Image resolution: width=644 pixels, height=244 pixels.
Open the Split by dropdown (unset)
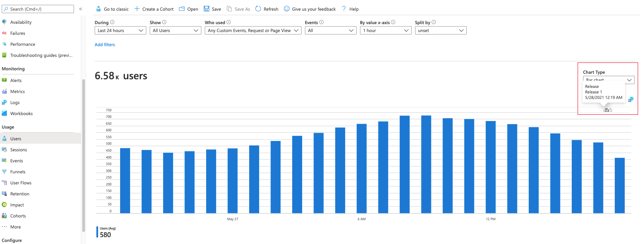441,30
